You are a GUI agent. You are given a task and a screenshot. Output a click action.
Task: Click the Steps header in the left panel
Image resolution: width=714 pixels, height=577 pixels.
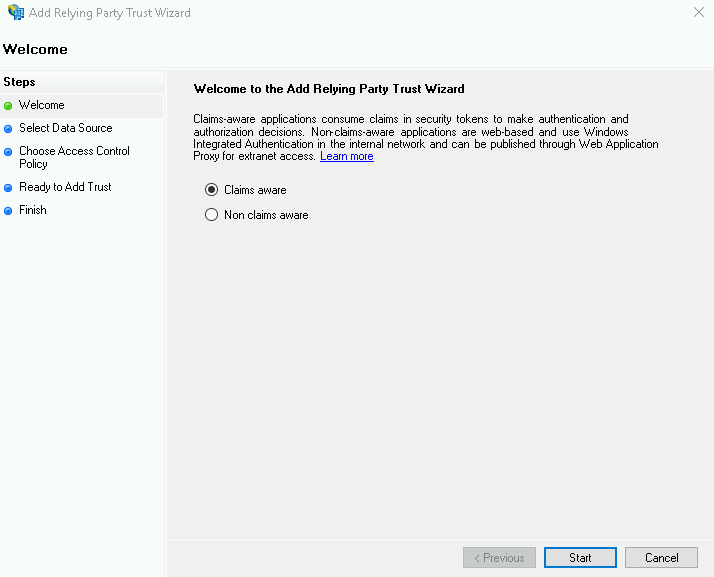pyautogui.click(x=19, y=82)
